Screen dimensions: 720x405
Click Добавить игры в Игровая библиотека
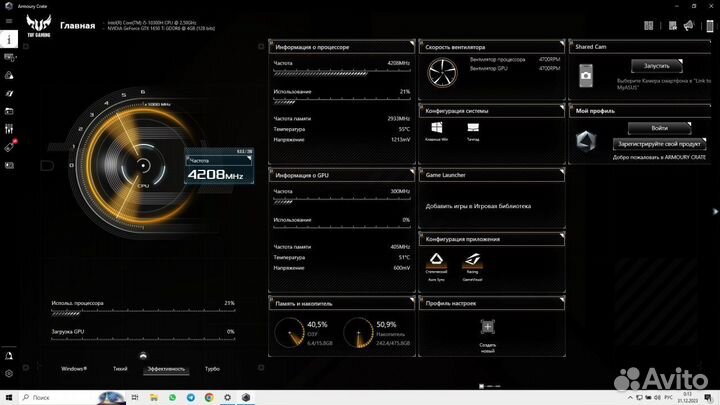click(x=478, y=206)
